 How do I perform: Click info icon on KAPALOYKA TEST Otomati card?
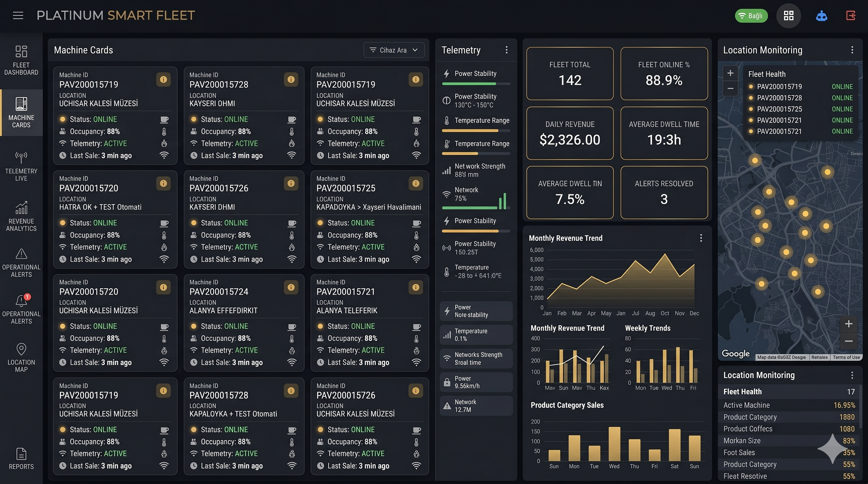[291, 390]
